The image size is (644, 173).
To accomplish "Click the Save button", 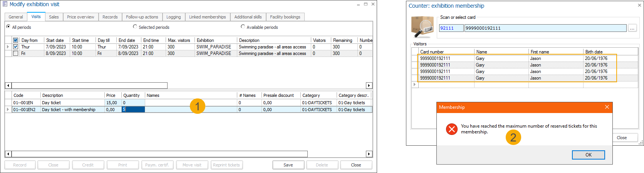I will click(x=288, y=165).
